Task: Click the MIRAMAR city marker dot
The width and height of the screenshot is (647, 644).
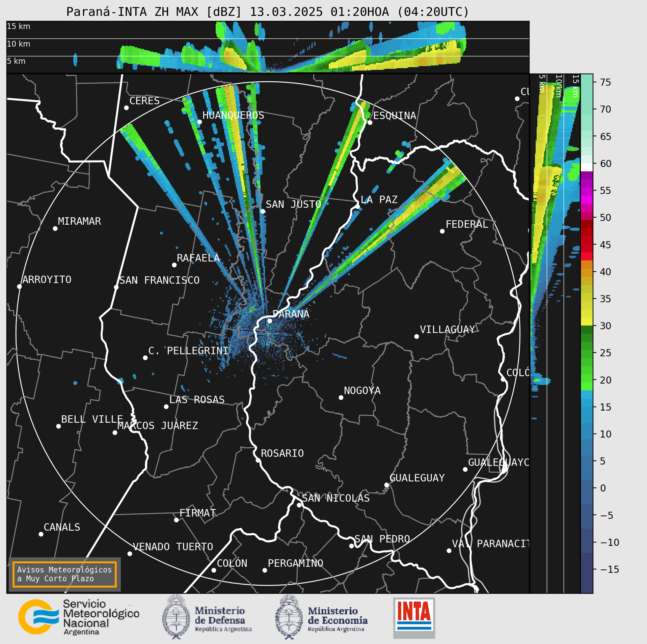Action: pyautogui.click(x=55, y=228)
